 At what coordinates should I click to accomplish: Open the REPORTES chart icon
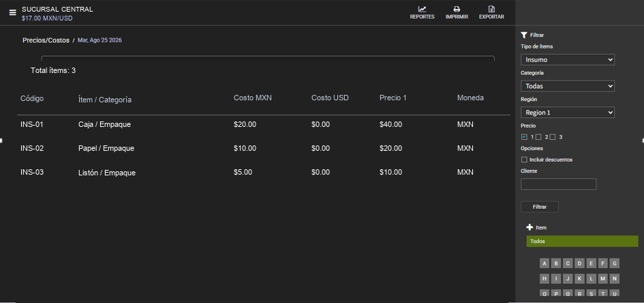[423, 9]
